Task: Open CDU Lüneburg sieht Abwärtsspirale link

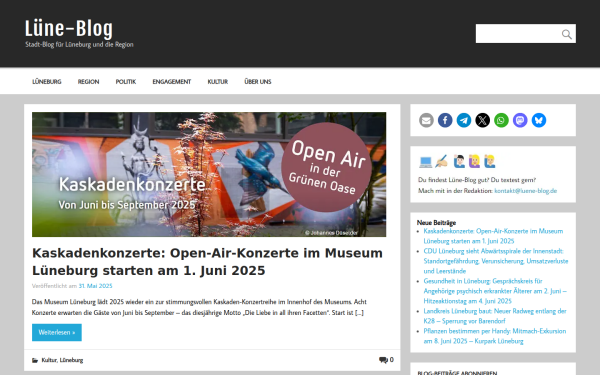Action: 496,261
